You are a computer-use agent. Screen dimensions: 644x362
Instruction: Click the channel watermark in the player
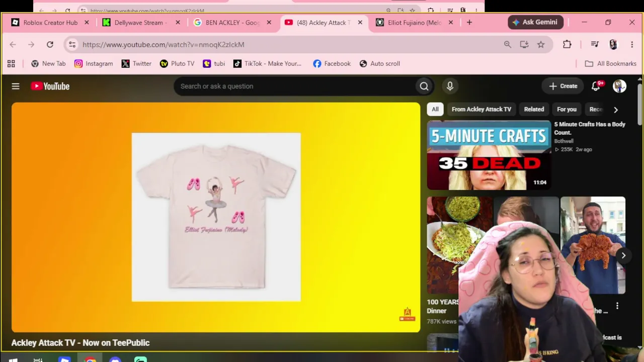407,315
